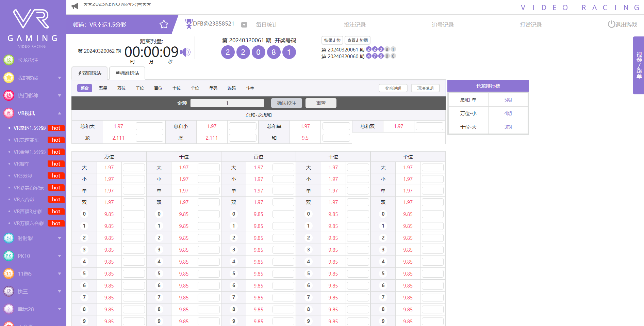Viewport: 644px width, 326px height.
Task: Expand the 时时彩 dropdown
Action: [x=60, y=238]
